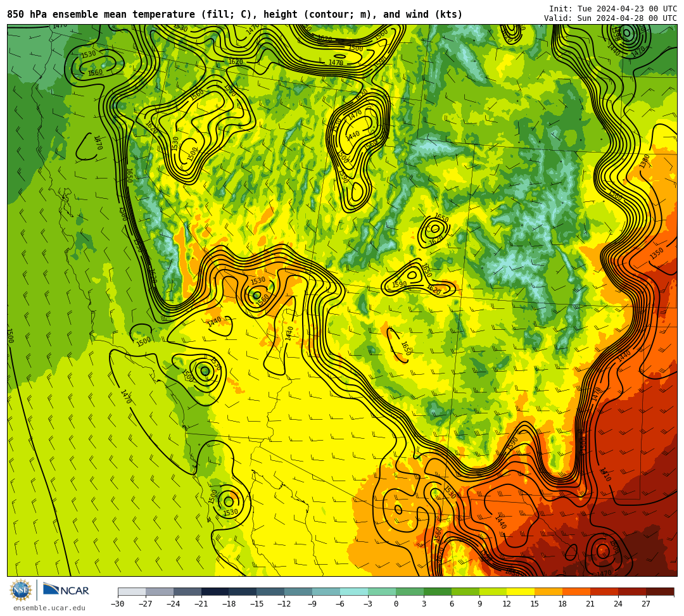The image size is (684, 616).
Task: Open the ensemble.ucar.edu text link
Action: pos(49,608)
